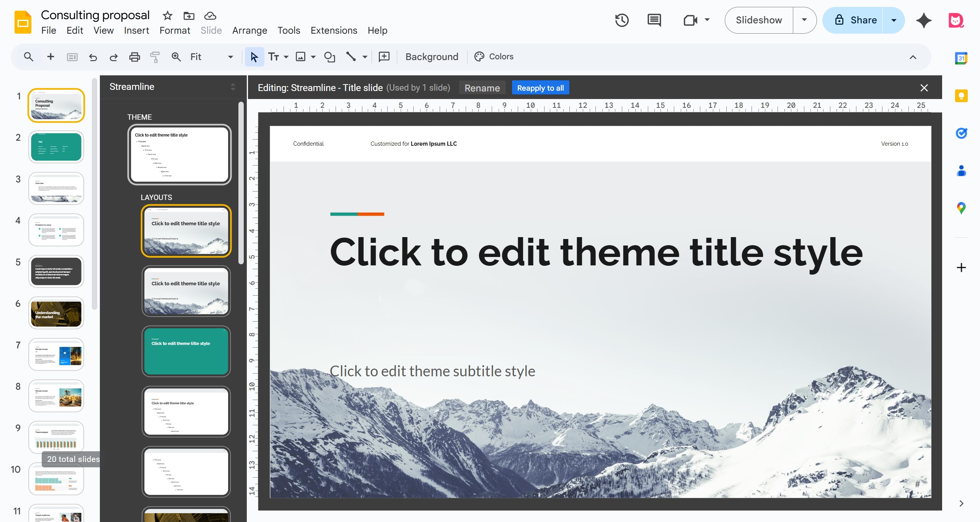Select the teal section header layout
Viewport: 980px width, 522px height.
pos(186,351)
